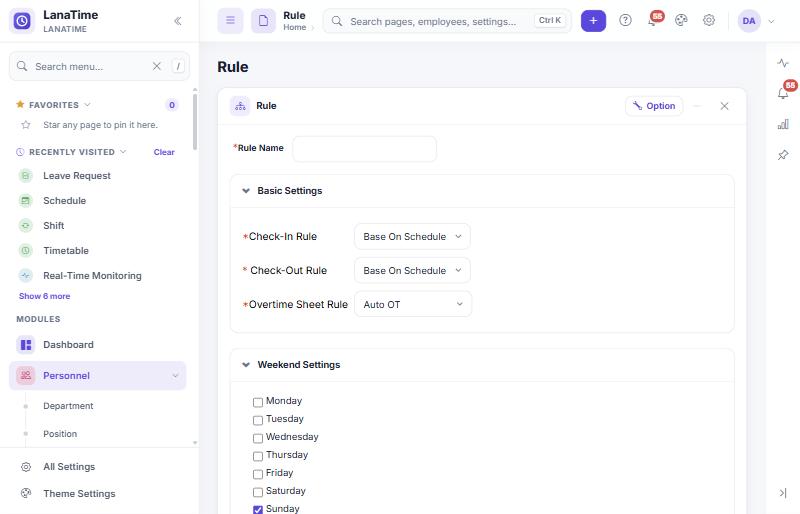Click the DA user avatar
Viewport: 800px width, 514px height.
coord(749,21)
